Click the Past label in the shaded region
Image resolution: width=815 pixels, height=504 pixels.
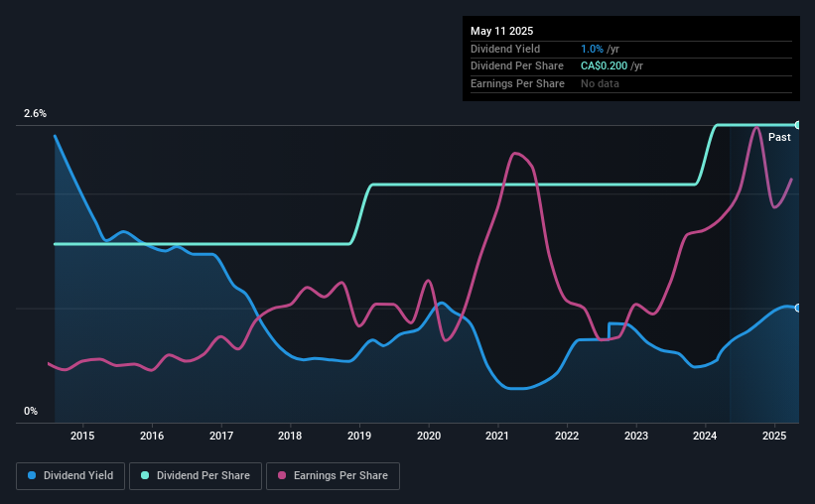click(779, 137)
